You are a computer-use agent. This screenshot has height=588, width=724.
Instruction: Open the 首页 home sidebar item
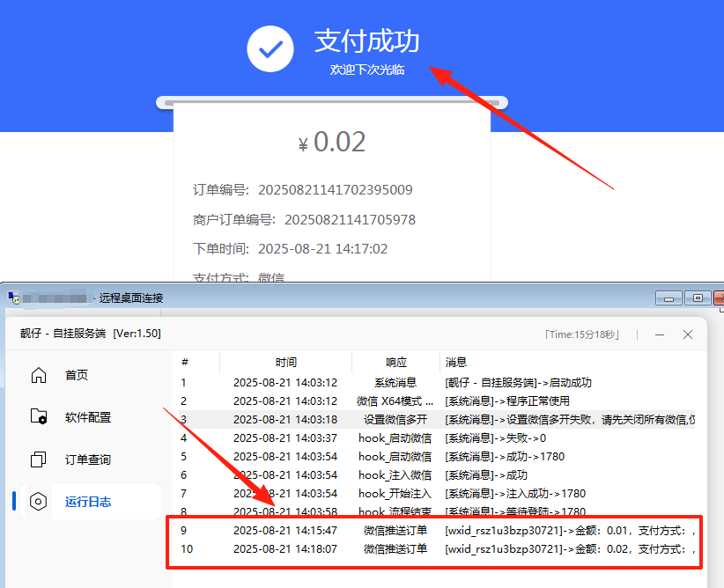[x=91, y=375]
